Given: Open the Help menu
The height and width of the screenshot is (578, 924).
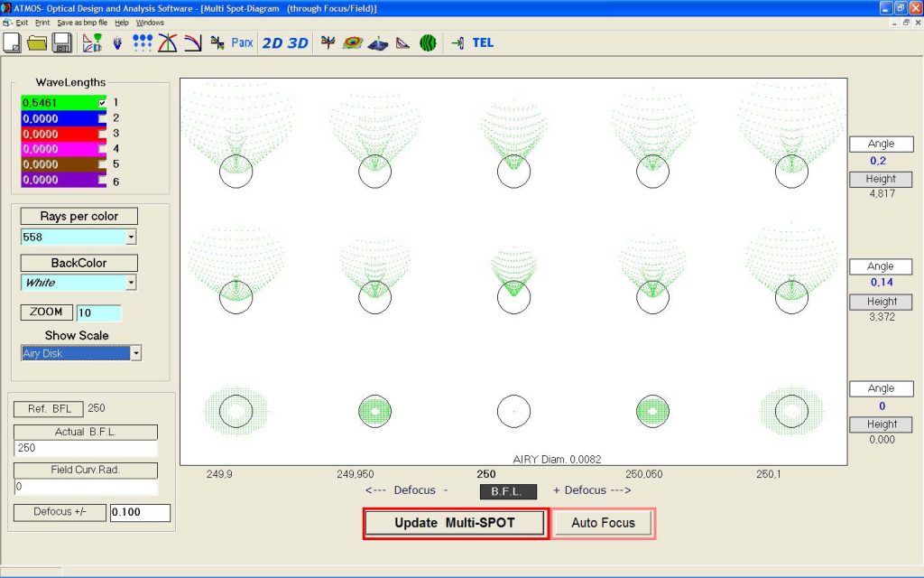Looking at the screenshot, I should [122, 22].
